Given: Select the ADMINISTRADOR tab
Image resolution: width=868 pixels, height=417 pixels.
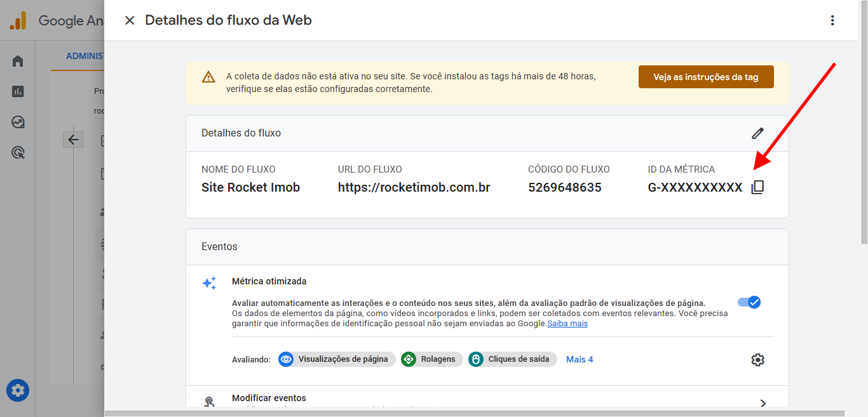Looking at the screenshot, I should point(85,56).
